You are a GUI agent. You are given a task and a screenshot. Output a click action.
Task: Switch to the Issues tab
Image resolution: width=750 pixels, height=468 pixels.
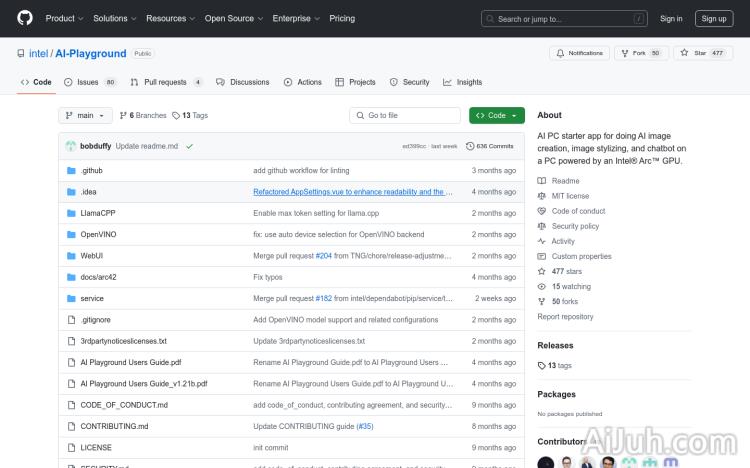[x=88, y=82]
